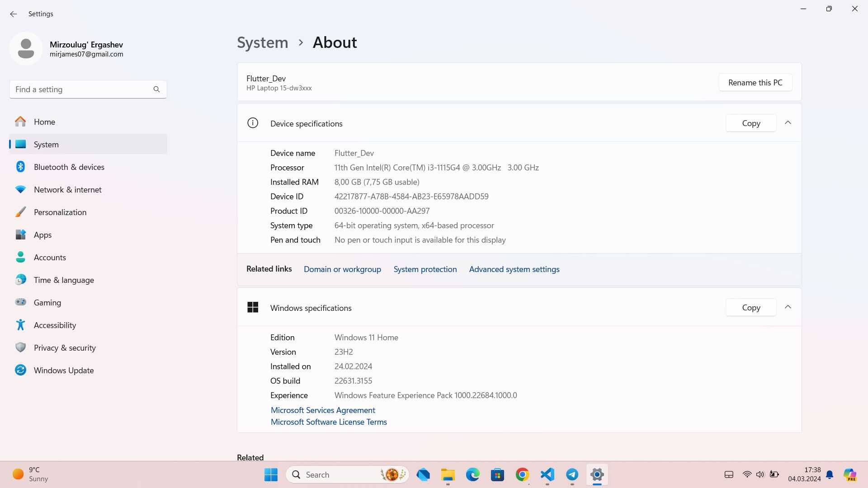
Task: Click the Home house icon in sidebar
Action: tap(20, 122)
